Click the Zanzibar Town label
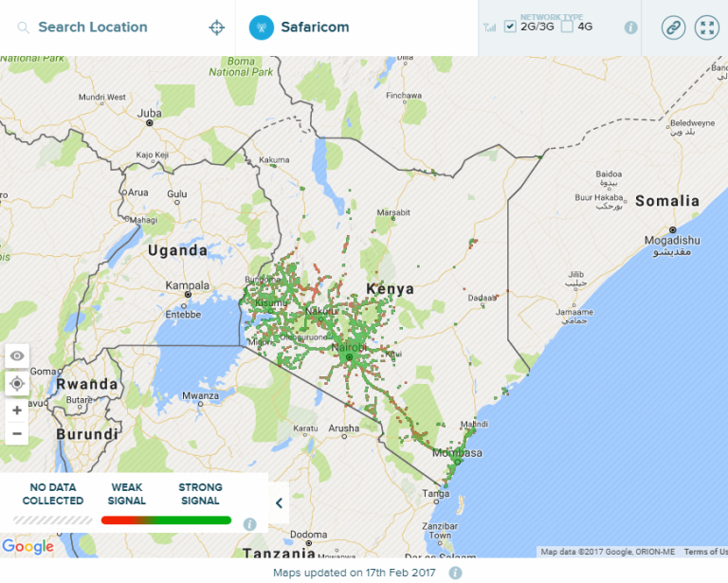This screenshot has height=583, width=728. click(x=440, y=531)
